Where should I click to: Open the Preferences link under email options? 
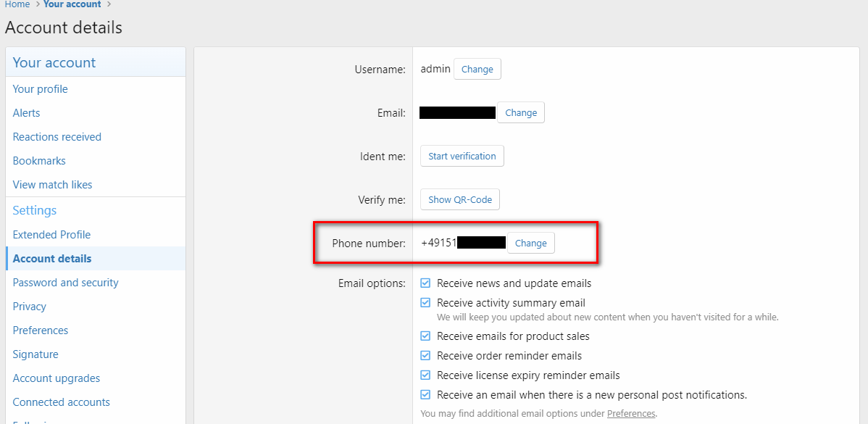point(630,414)
